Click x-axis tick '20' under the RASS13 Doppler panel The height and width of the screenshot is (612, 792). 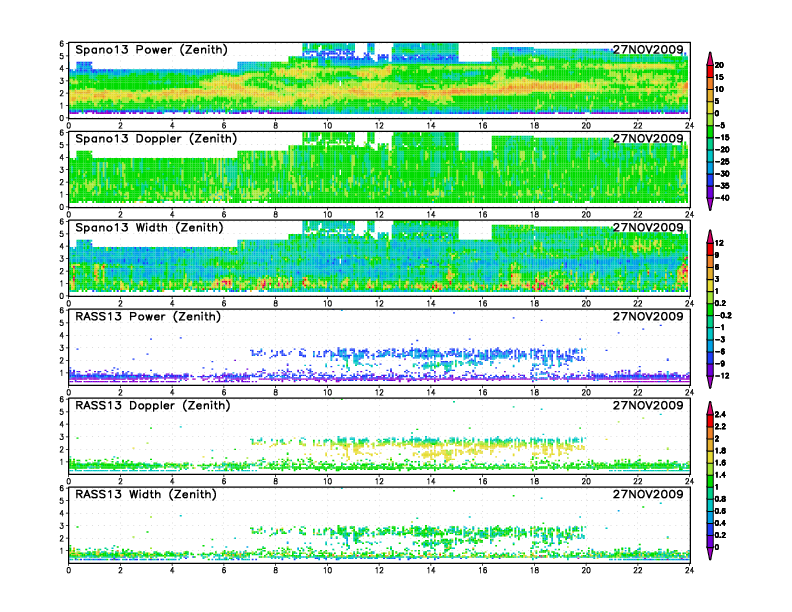coord(586,481)
